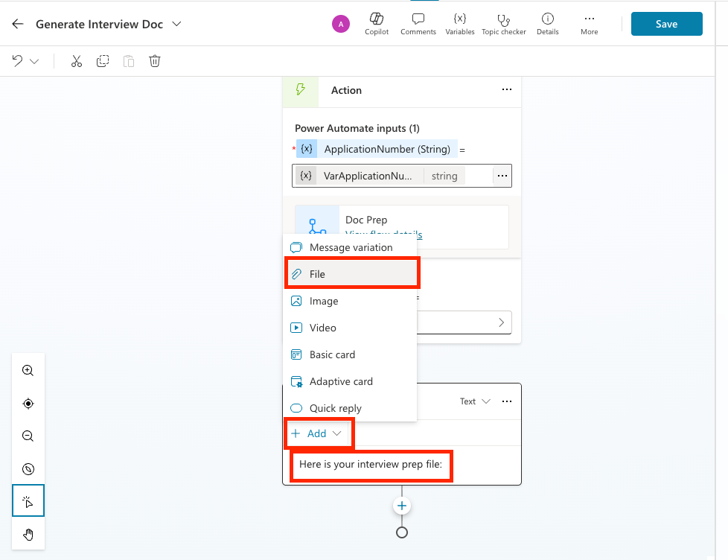Open the Add dropdown in message node
Image resolution: width=728 pixels, height=560 pixels.
[317, 433]
